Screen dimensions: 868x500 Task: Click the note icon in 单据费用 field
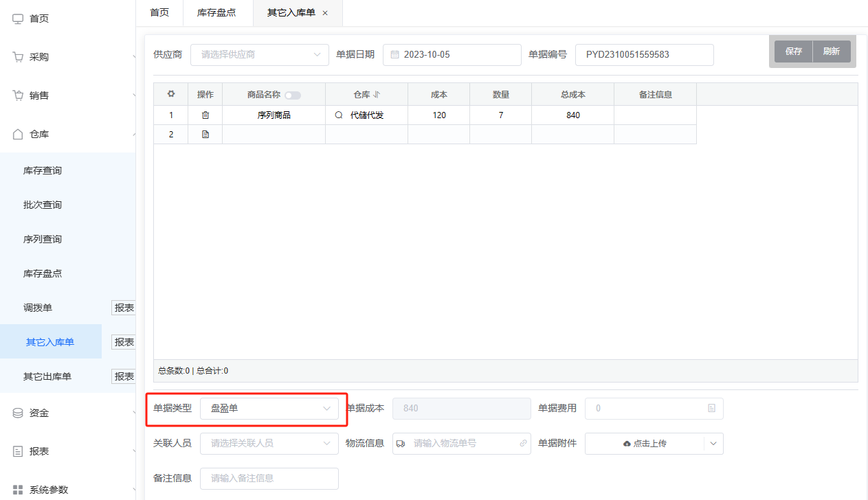tap(711, 408)
